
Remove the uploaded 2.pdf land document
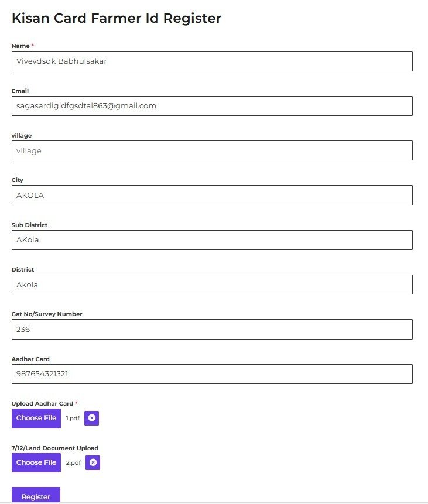pyautogui.click(x=93, y=462)
